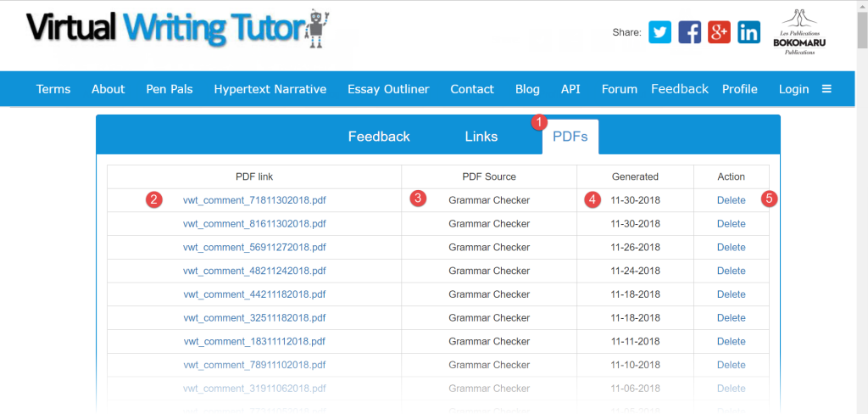Viewport: 868px width, 414px height.
Task: Delete vwt_comment_32511182018.pdf
Action: point(732,317)
